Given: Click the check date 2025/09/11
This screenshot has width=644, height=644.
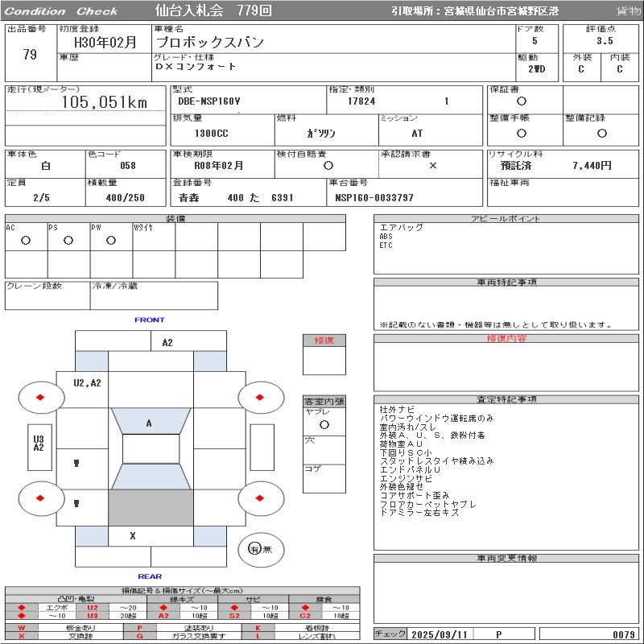Looking at the screenshot, I should (x=439, y=634).
